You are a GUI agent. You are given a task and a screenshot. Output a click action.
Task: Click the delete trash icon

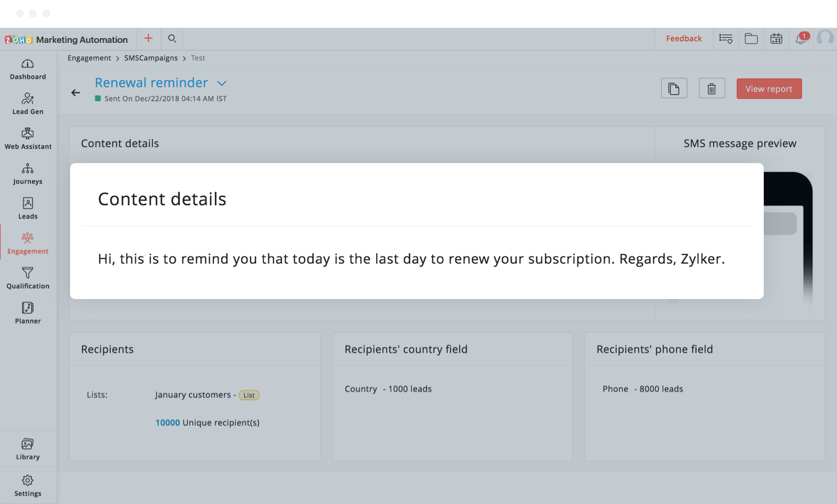point(711,88)
